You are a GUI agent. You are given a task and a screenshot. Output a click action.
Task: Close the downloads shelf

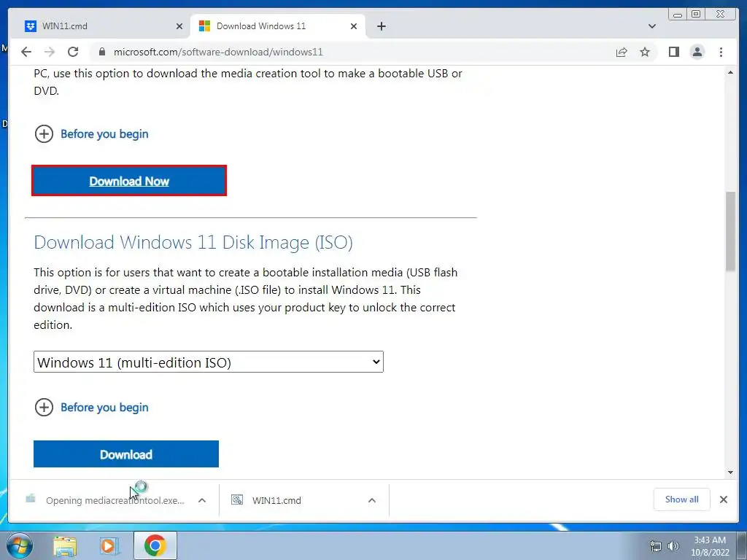pos(723,499)
